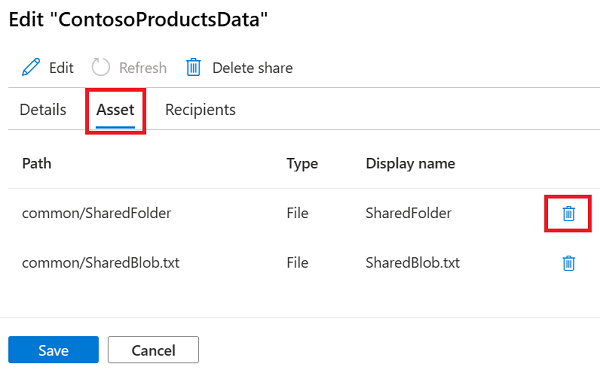This screenshot has width=600, height=379.
Task: Click the File type in SharedFolder row
Action: (298, 213)
